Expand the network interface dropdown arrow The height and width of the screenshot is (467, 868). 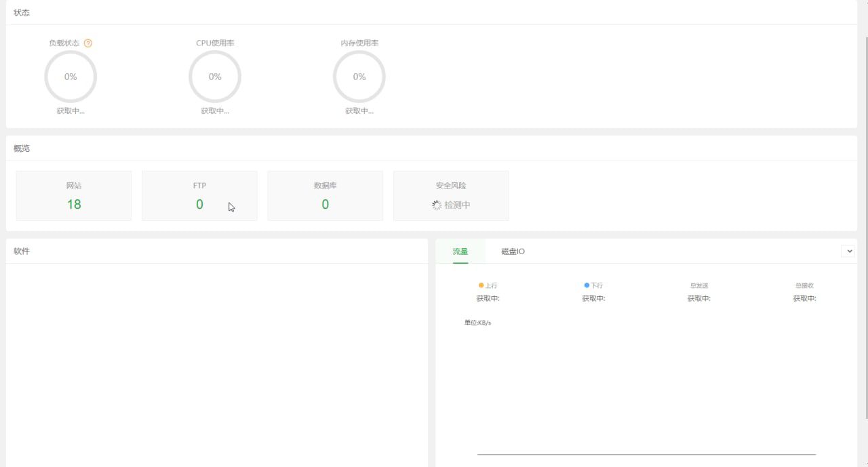pos(848,251)
